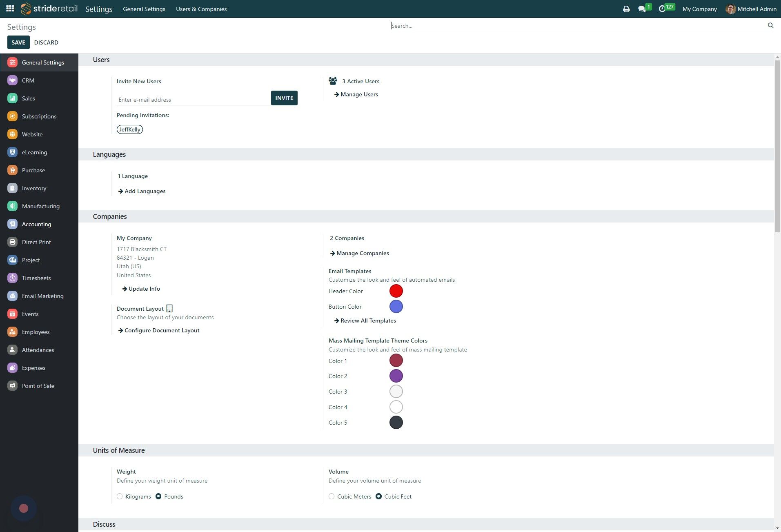Viewport: 781px width, 532px height.
Task: Select the Pounds radio button
Action: tap(158, 496)
